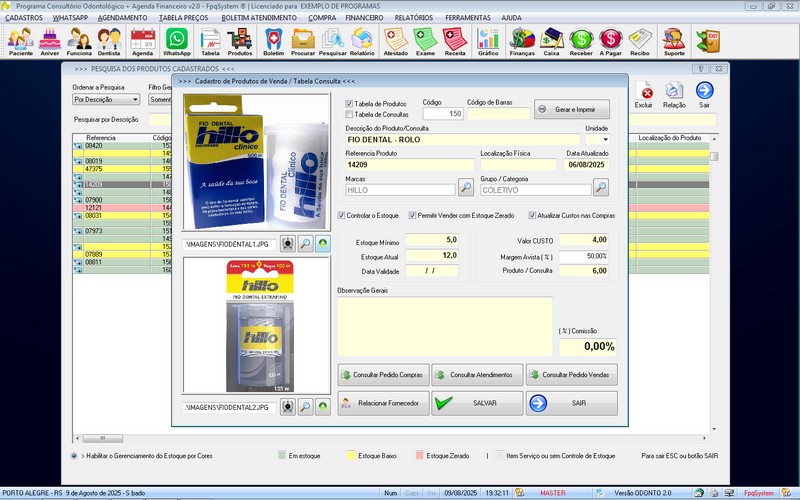Expand the Por Descrição sort dropdown
The image size is (800, 500).
point(135,99)
